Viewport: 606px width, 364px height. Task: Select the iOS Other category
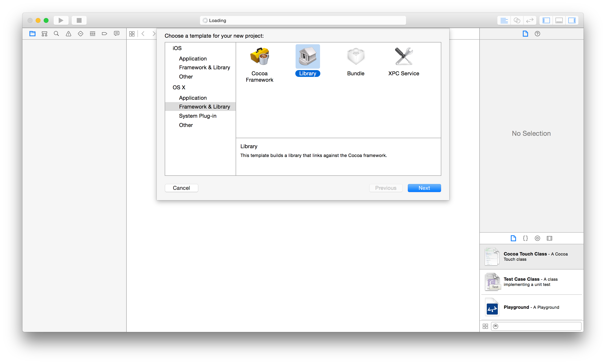(x=186, y=76)
